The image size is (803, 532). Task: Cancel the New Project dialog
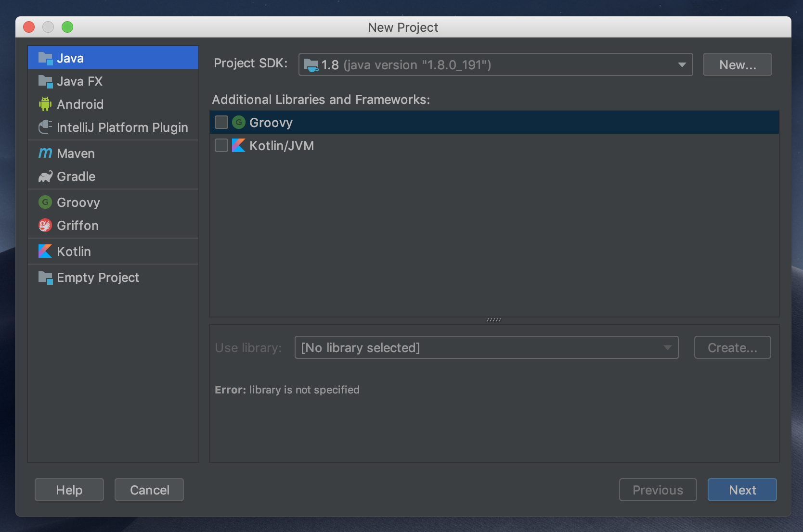click(149, 490)
